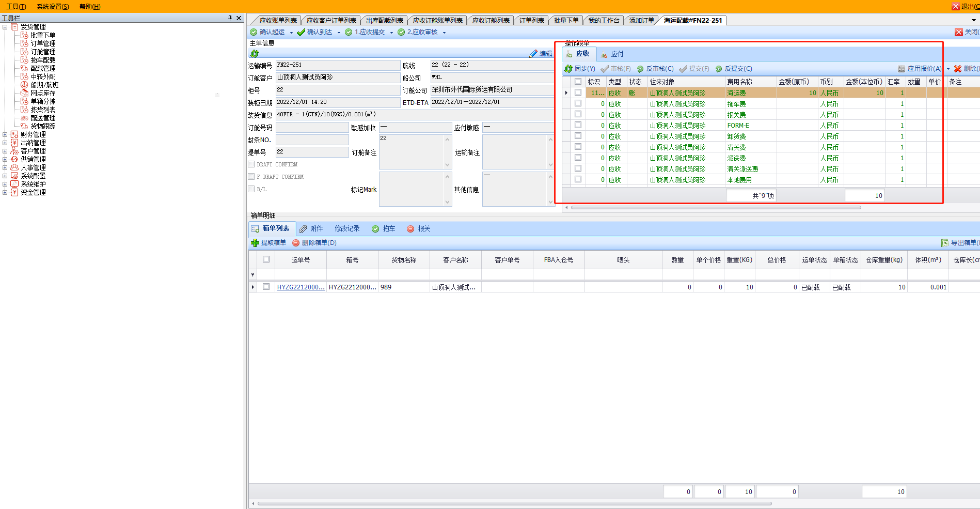Screen dimensions: 980x509
Task: Click the 应用报价 icon
Action: pos(902,69)
